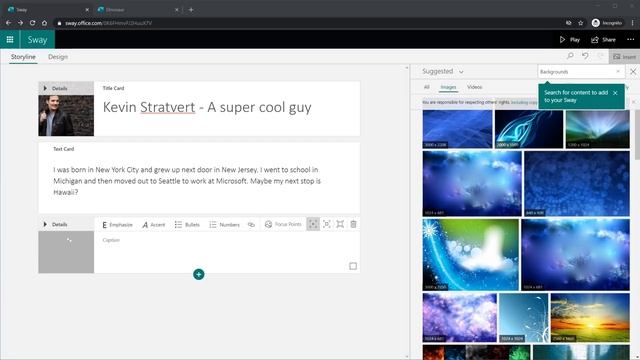Redo the last undone action
This screenshot has width=640, height=360.
pyautogui.click(x=600, y=56)
